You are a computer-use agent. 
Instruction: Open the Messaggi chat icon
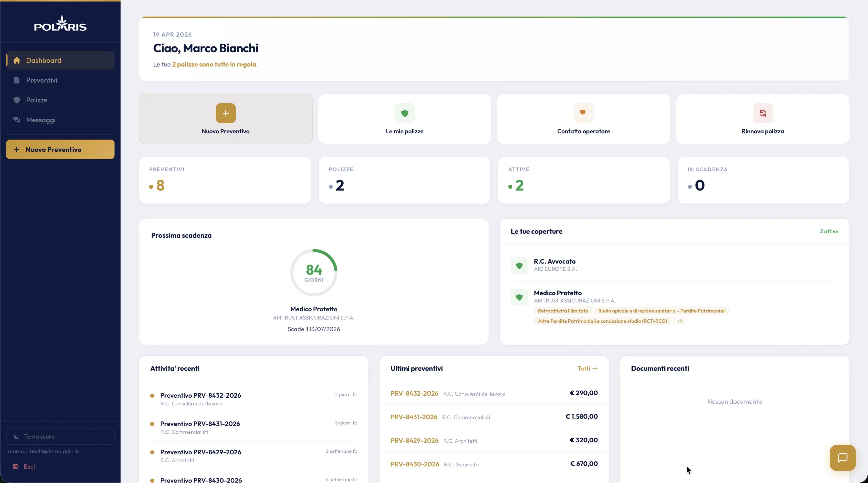pyautogui.click(x=17, y=119)
